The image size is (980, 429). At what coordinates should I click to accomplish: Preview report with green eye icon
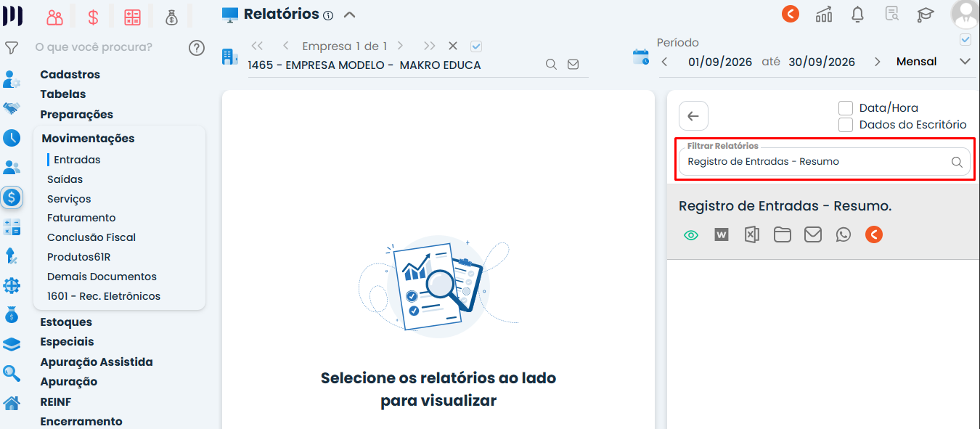[x=691, y=234]
